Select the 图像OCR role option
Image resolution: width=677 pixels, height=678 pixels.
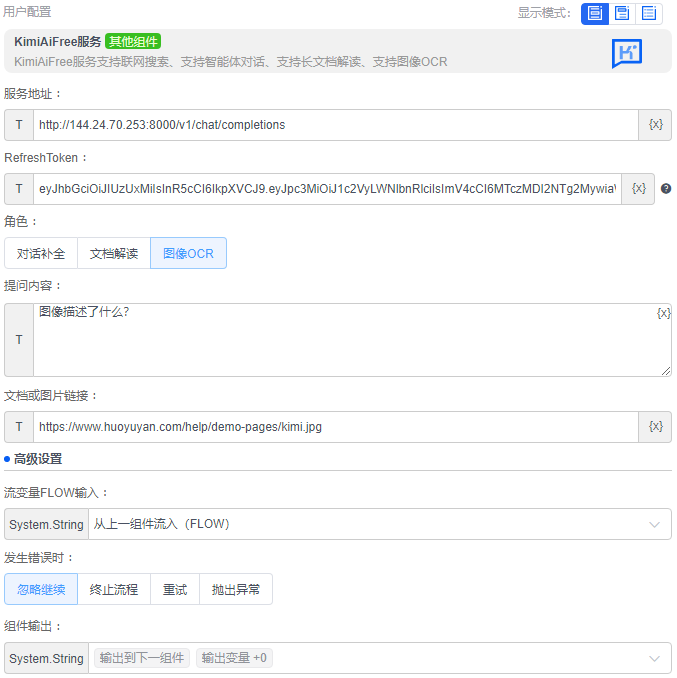[x=188, y=254]
